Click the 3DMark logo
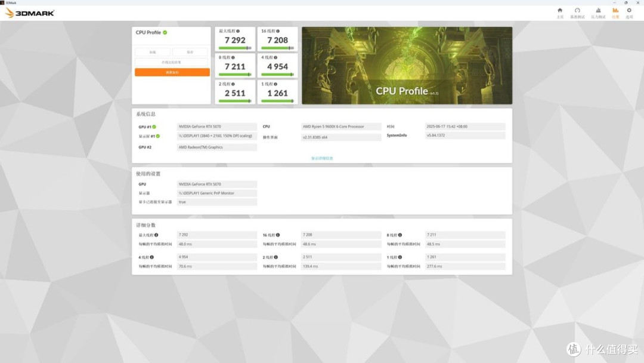Image resolution: width=644 pixels, height=363 pixels. pyautogui.click(x=30, y=13)
